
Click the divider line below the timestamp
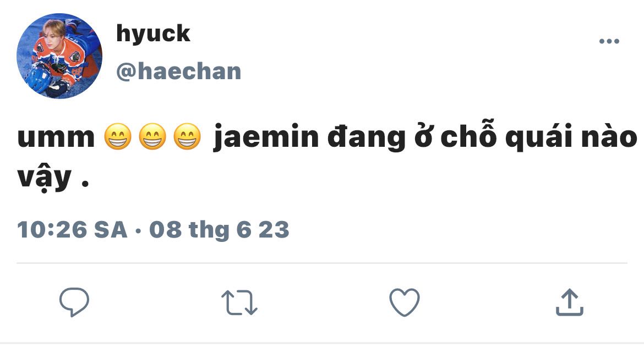[x=322, y=263]
